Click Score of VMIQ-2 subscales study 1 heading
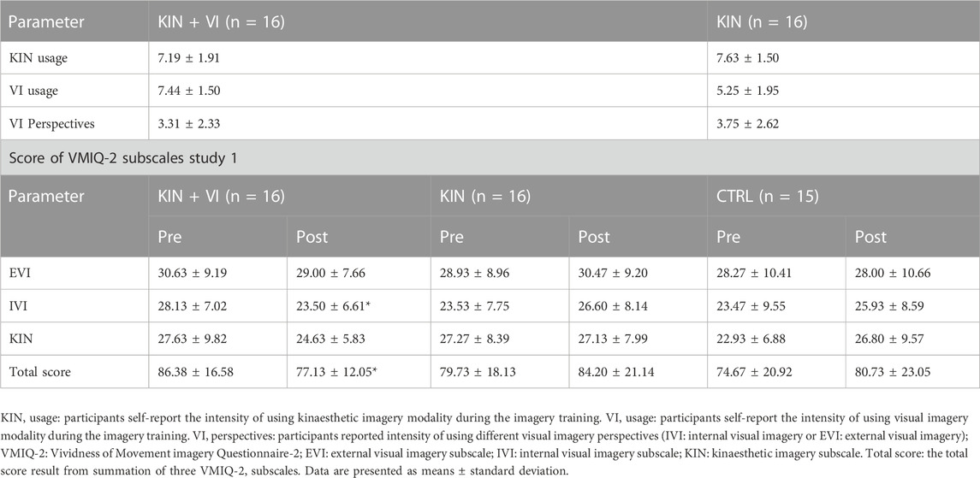Image resolution: width=980 pixels, height=478 pixels. pyautogui.click(x=122, y=158)
